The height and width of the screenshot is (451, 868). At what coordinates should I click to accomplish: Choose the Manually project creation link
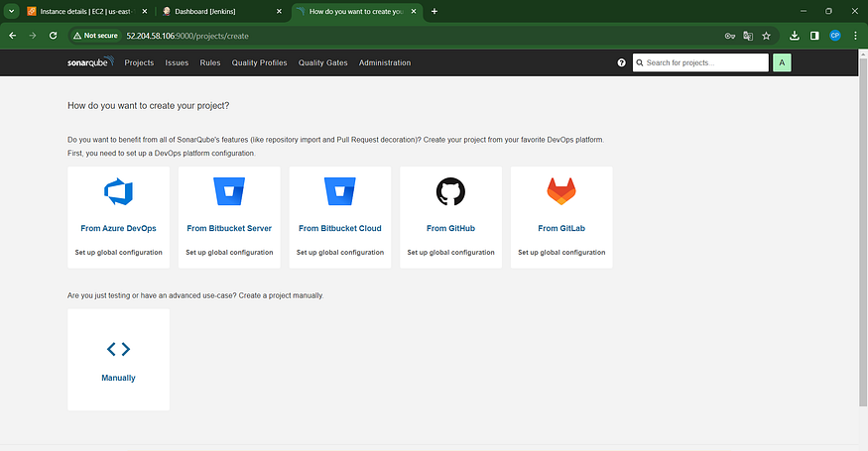[x=118, y=378]
